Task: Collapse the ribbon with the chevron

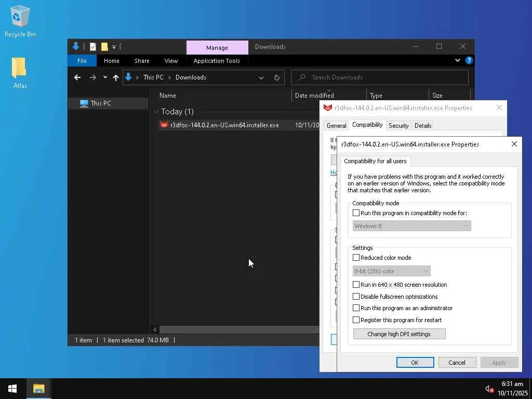Action: [x=458, y=60]
